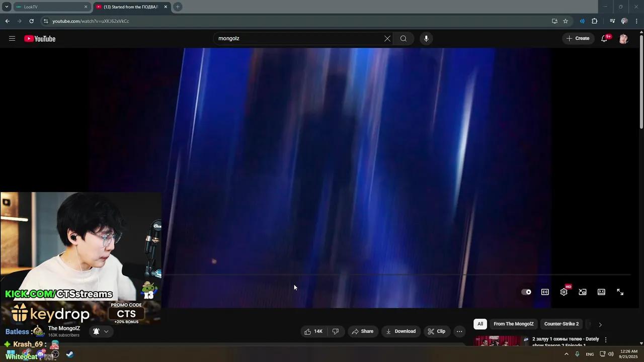Clear the mongolz search query
Viewport: 644px width, 362px height.
pos(387,39)
